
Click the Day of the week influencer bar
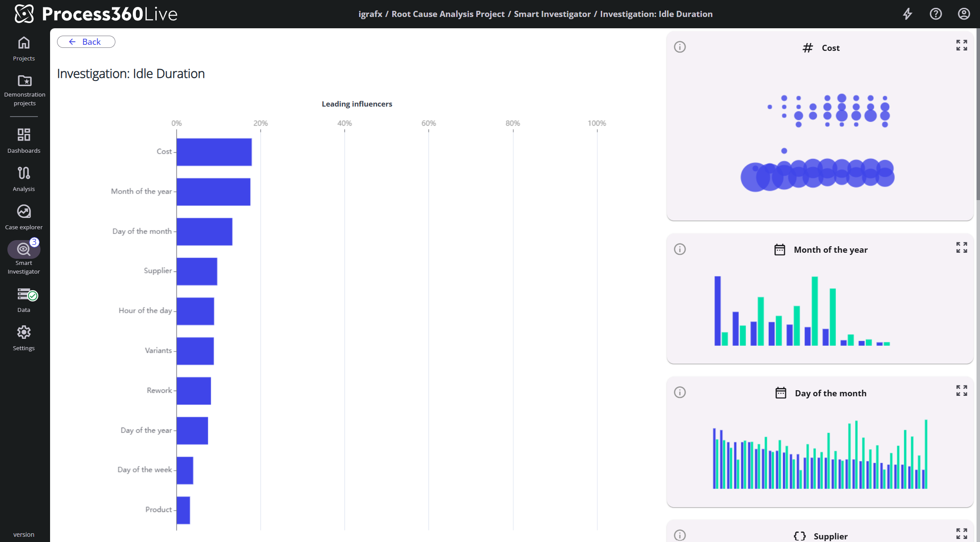point(185,471)
